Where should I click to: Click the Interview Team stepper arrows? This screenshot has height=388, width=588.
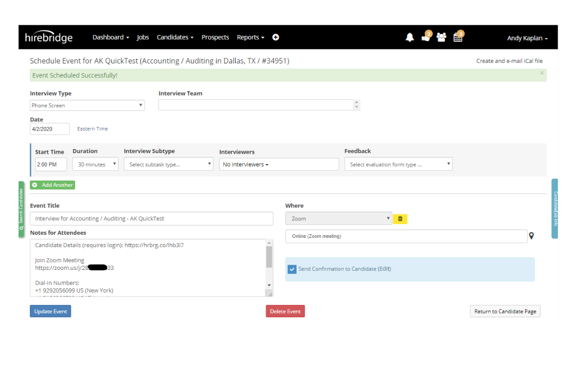click(x=356, y=105)
